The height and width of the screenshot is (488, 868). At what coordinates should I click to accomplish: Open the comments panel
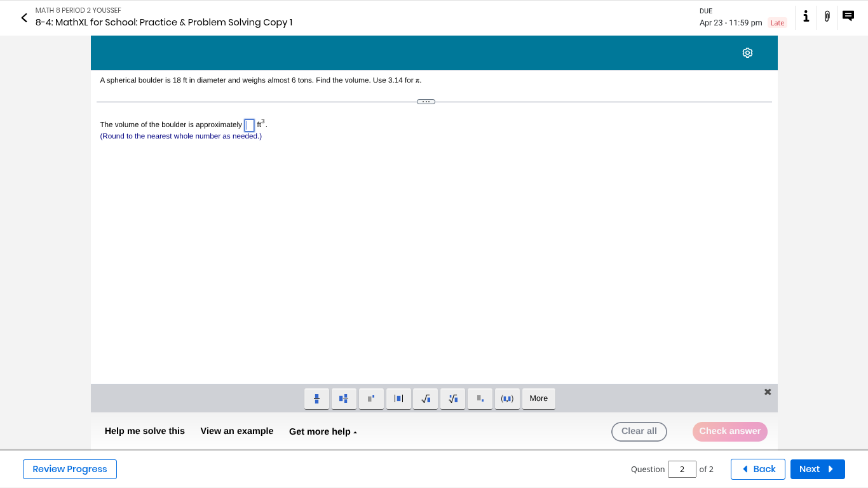click(848, 16)
